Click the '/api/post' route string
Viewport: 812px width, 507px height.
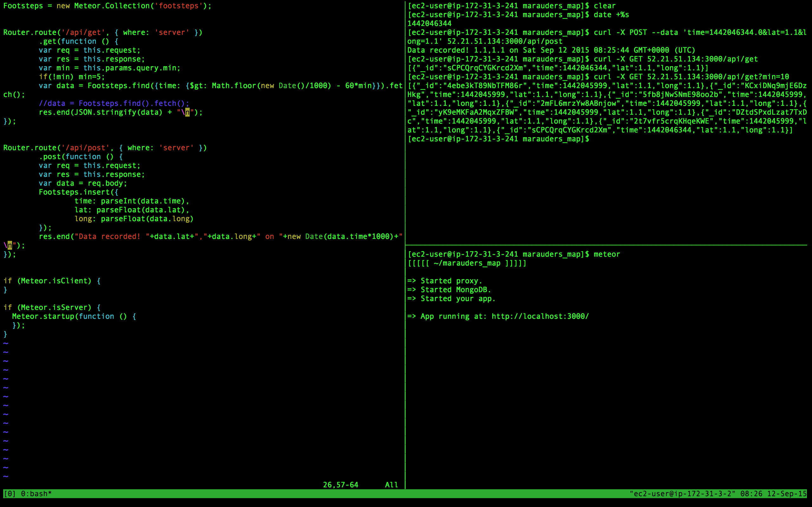point(85,148)
